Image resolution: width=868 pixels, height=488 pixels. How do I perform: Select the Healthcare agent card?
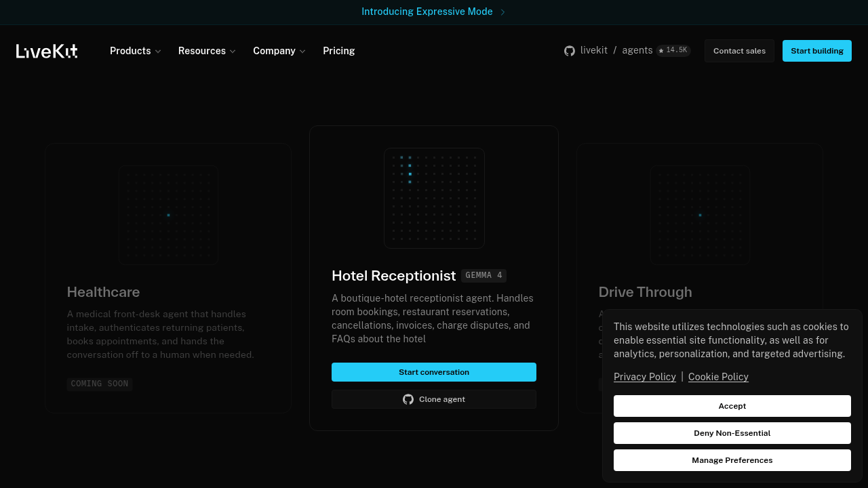[x=168, y=278]
